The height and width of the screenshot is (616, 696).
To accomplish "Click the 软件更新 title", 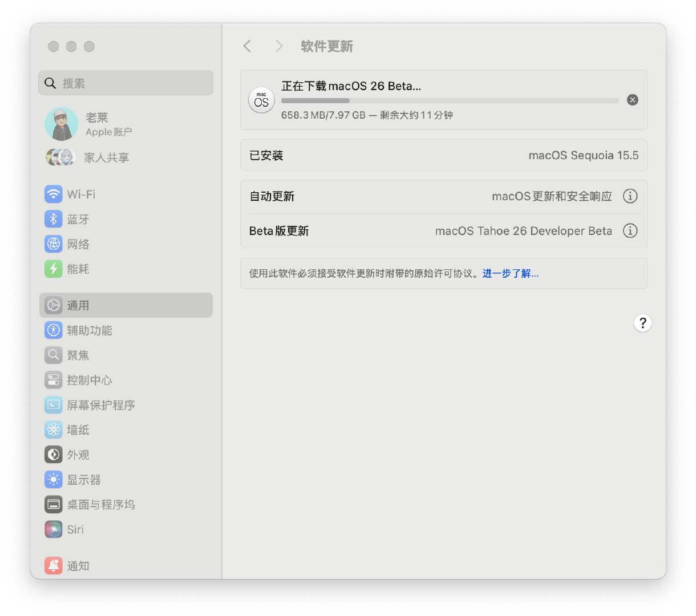I will coord(327,46).
